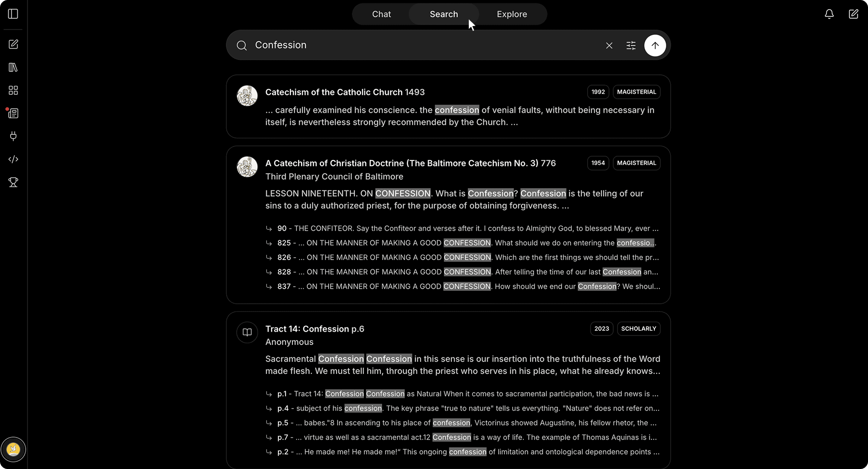Submit search with up arrow button
This screenshot has height=469, width=868.
click(x=655, y=45)
